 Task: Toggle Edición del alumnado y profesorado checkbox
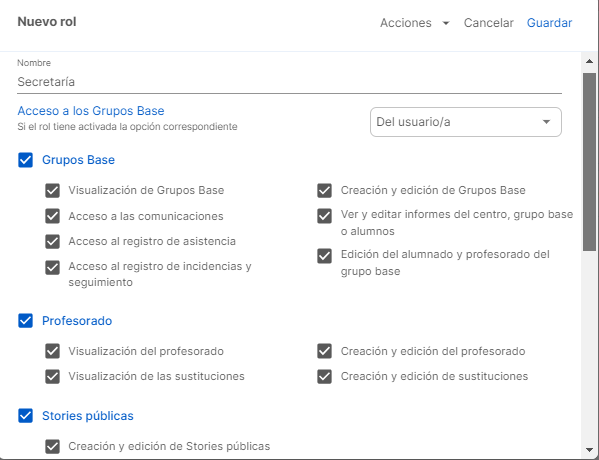click(324, 256)
